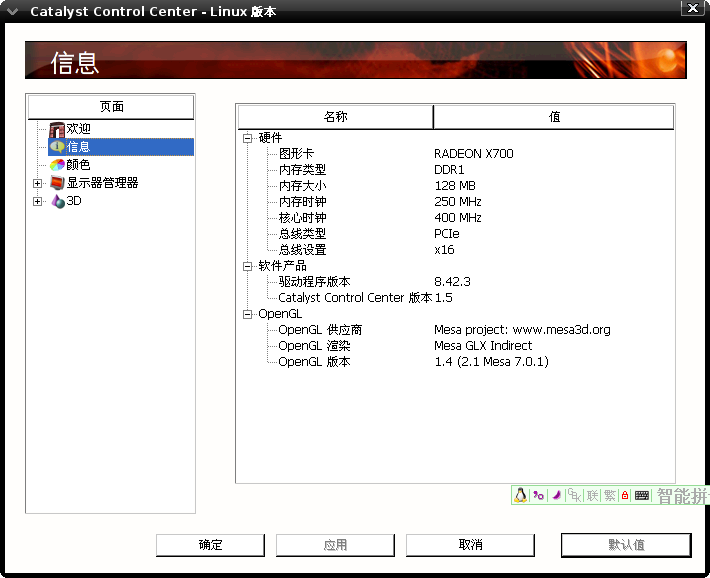The height and width of the screenshot is (578, 710).
Task: Click the 智能拼 input method name
Action: [683, 496]
